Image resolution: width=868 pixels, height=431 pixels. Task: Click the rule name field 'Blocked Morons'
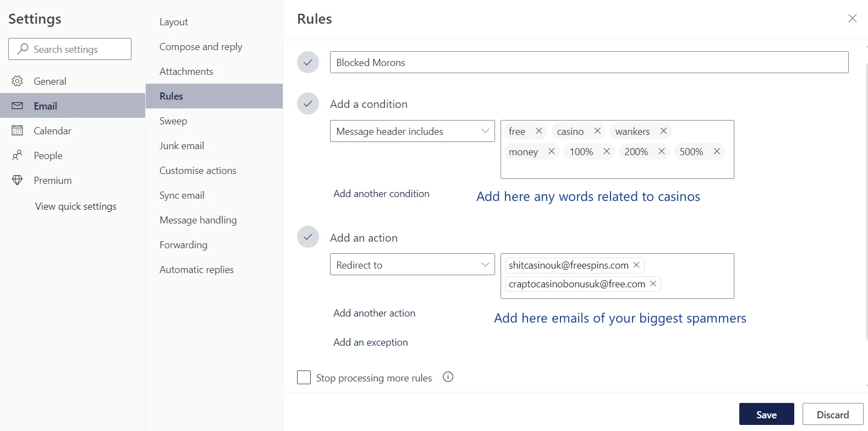click(x=589, y=62)
